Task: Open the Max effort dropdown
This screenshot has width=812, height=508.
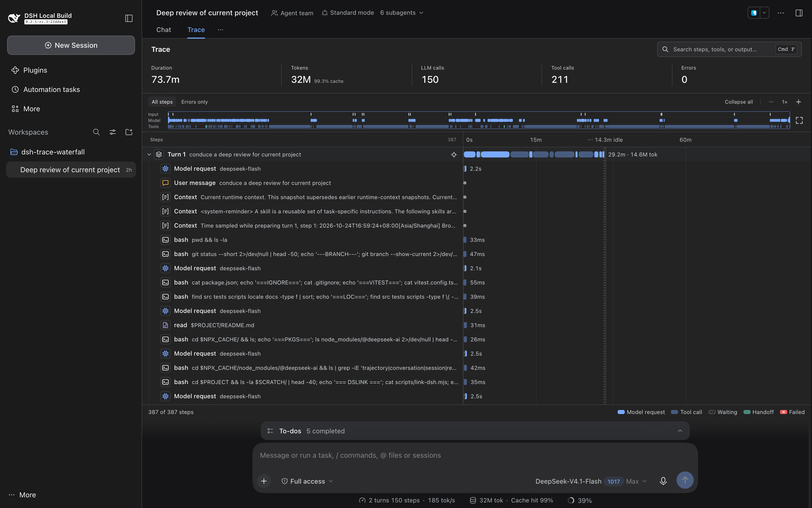Action: click(636, 481)
